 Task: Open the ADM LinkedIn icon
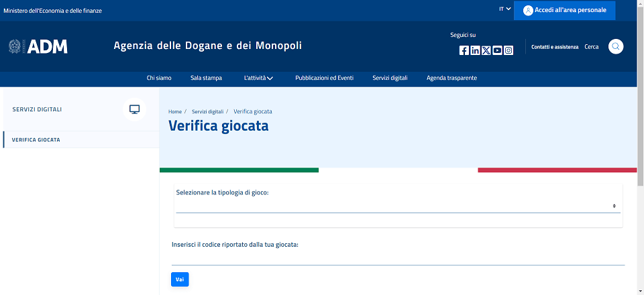475,50
